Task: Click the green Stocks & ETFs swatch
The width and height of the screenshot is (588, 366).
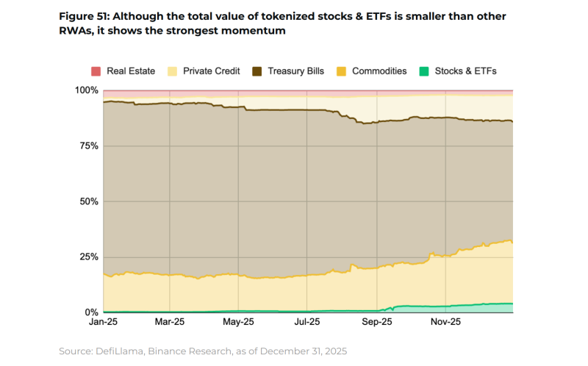Action: click(x=424, y=71)
